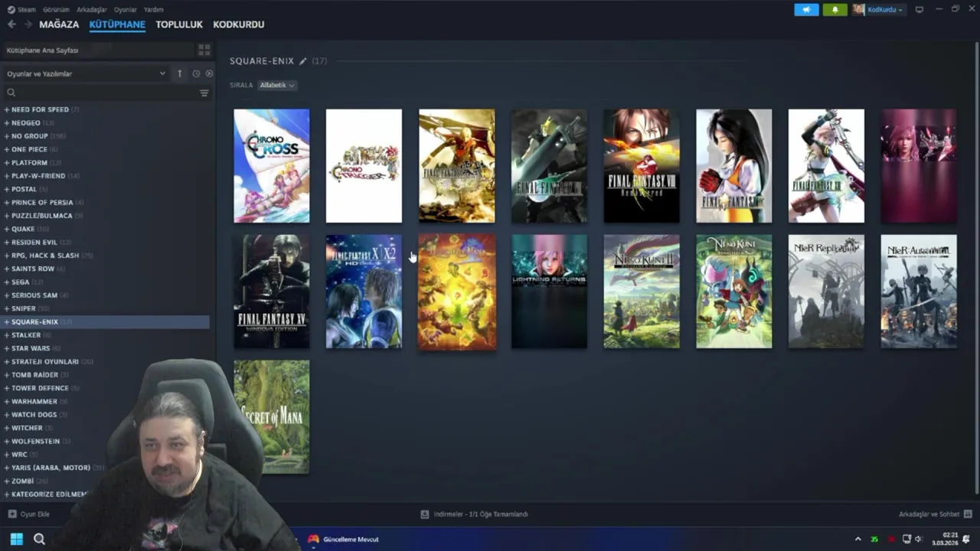Screen dimensions: 980x551
Task: Click the search magnifier in library sidebar
Action: click(11, 93)
